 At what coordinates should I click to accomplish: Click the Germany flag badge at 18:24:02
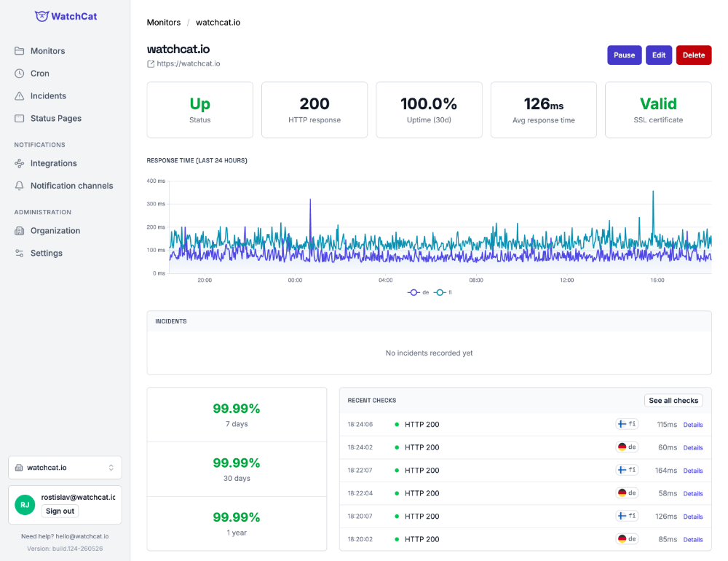coord(627,447)
